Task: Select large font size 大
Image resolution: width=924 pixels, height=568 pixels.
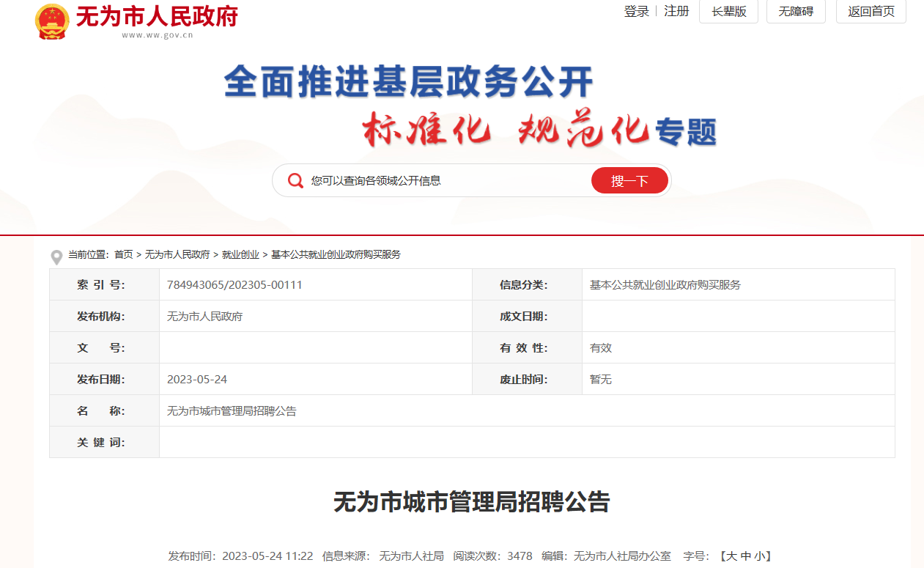Action: pos(731,556)
